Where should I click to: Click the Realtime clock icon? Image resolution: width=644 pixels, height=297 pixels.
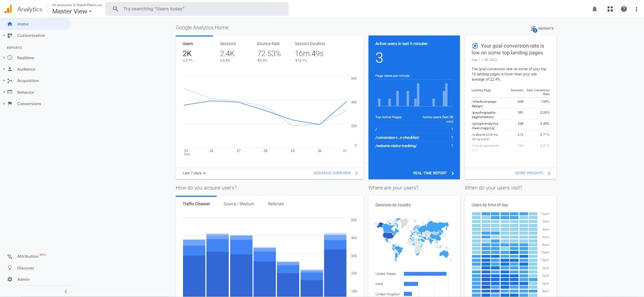pyautogui.click(x=10, y=58)
